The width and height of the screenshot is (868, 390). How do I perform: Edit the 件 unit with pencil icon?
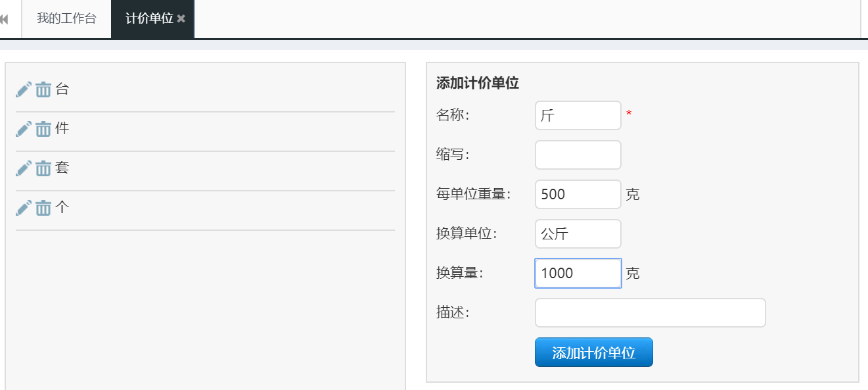[24, 129]
